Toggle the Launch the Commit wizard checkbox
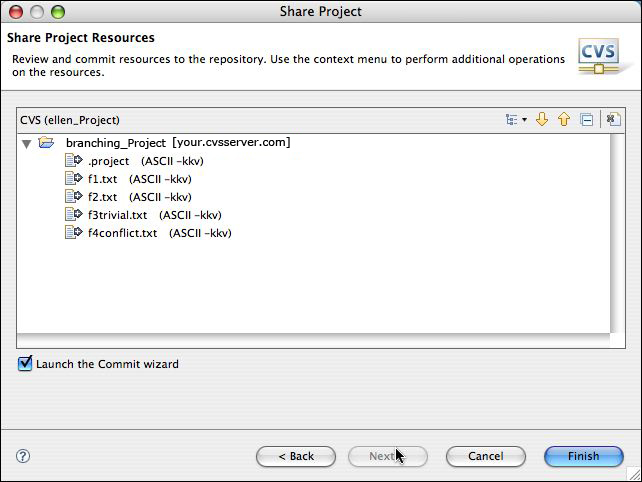Image resolution: width=642 pixels, height=482 pixels. pyautogui.click(x=25, y=364)
